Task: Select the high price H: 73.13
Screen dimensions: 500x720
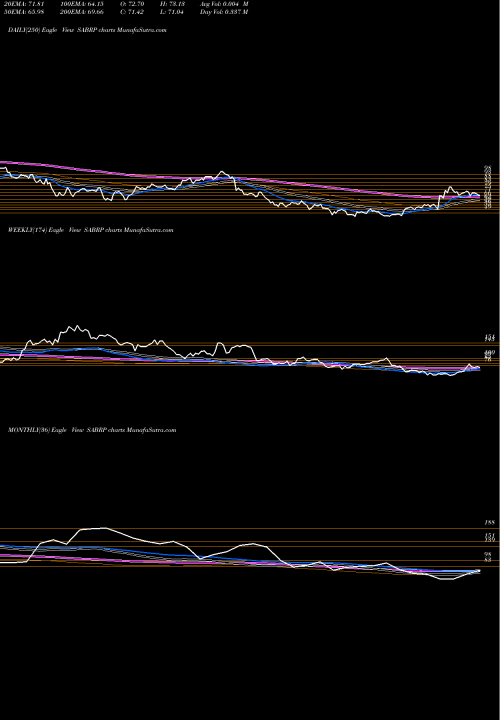Action: (171, 4)
